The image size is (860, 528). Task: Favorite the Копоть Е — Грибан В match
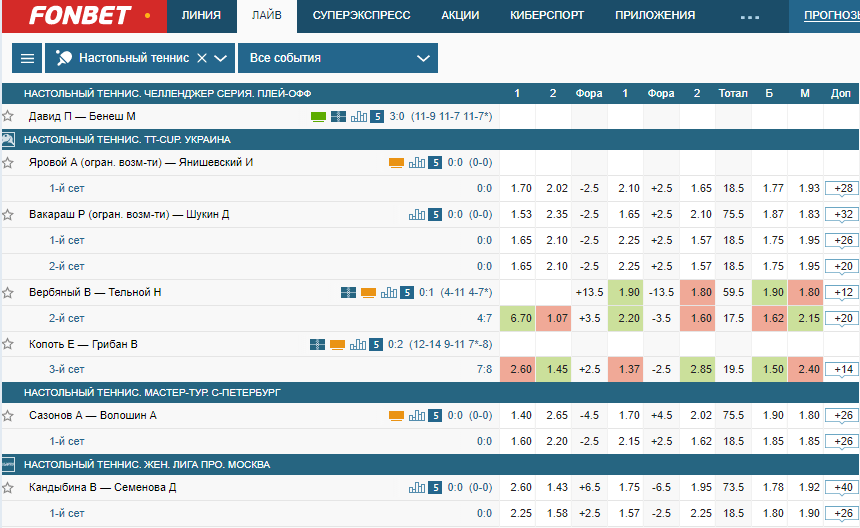click(8, 344)
